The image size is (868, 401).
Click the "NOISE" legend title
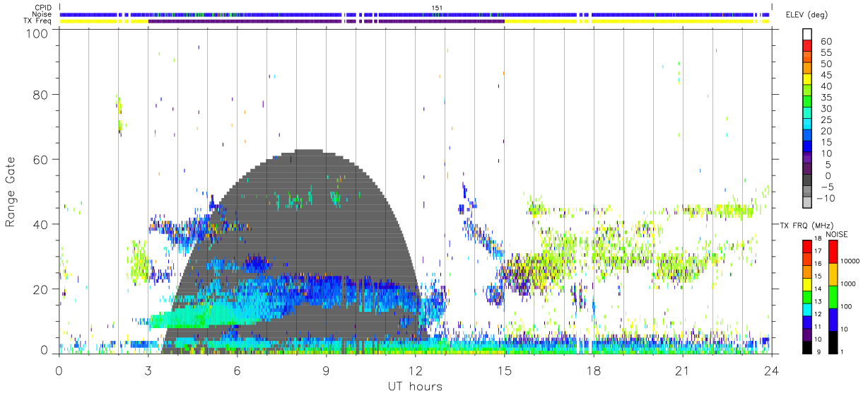point(836,234)
